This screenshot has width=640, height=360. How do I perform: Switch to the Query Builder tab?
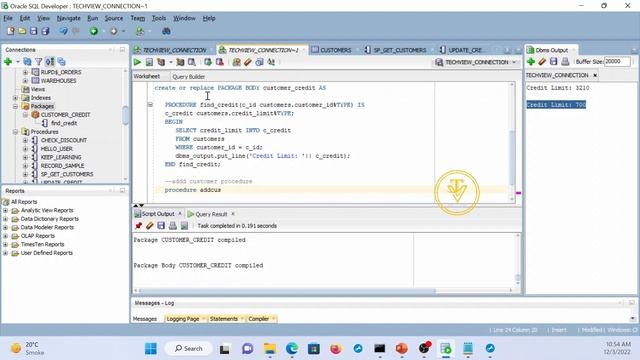[189, 76]
